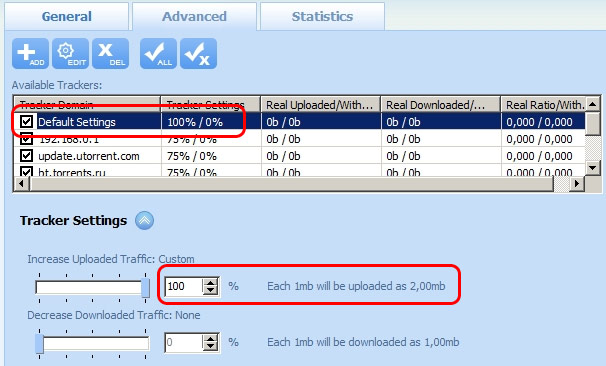Sort by the Tracker Settings column
The width and height of the screenshot is (606, 366).
[211, 104]
